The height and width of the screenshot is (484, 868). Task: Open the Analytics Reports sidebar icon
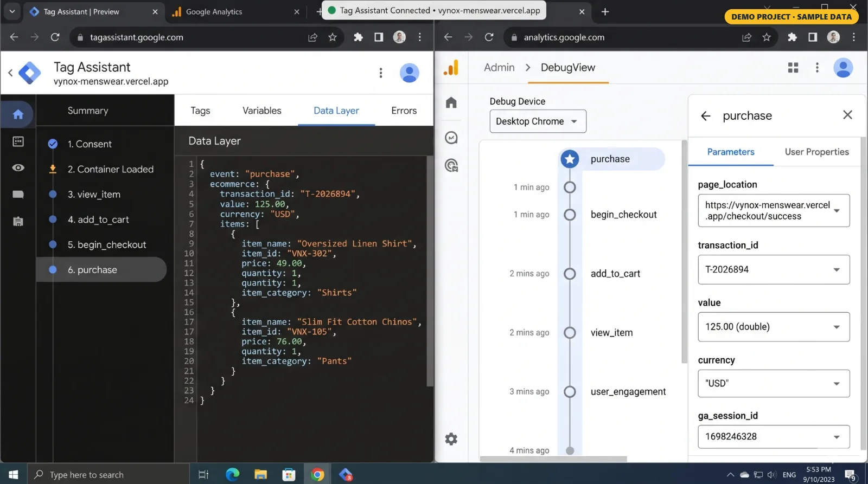[x=451, y=138]
